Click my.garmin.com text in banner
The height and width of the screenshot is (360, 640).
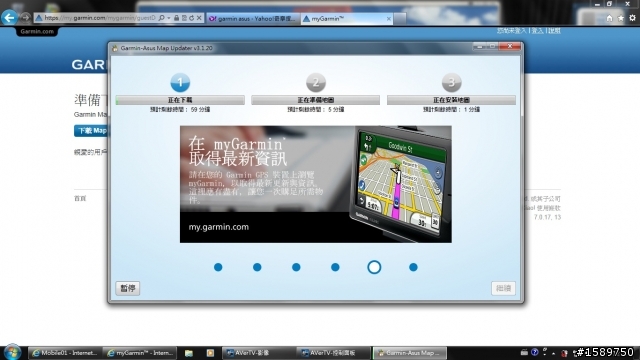pyautogui.click(x=218, y=227)
